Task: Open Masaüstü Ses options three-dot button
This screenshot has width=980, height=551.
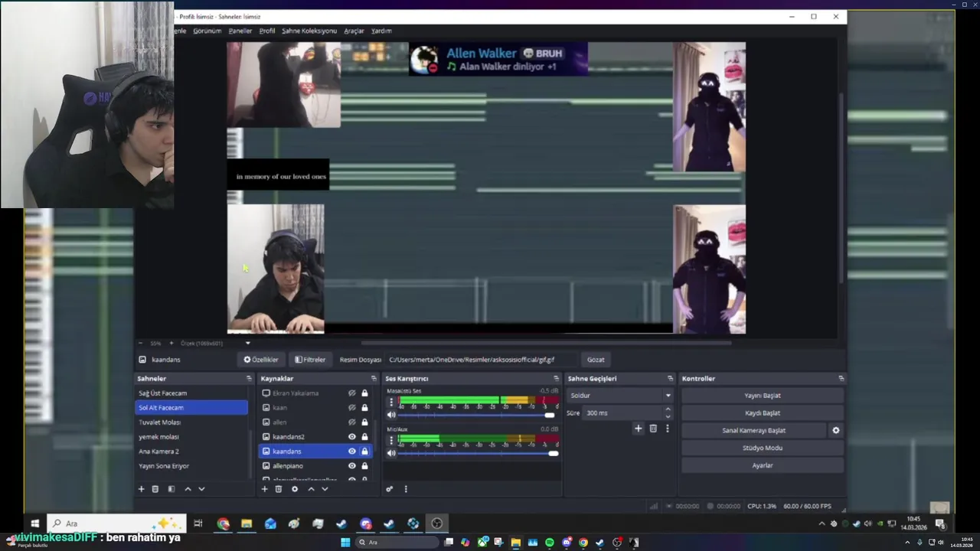Action: point(390,402)
